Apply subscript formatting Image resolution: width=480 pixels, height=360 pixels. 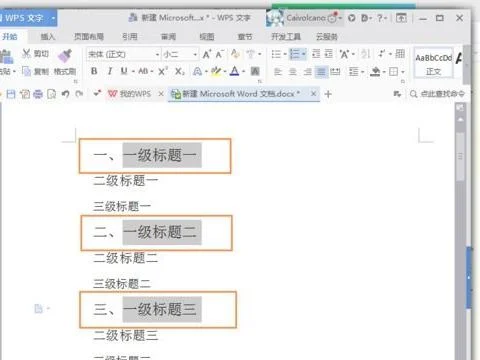180,71
